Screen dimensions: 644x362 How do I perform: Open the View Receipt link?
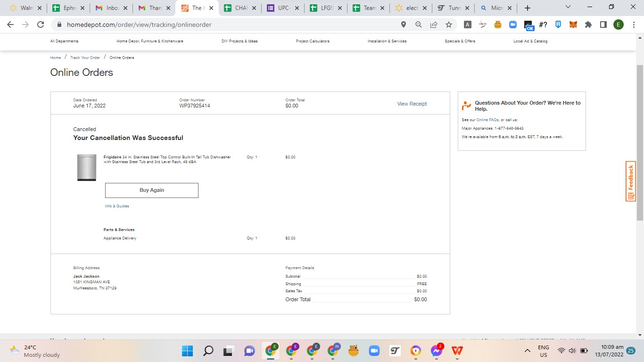click(412, 104)
